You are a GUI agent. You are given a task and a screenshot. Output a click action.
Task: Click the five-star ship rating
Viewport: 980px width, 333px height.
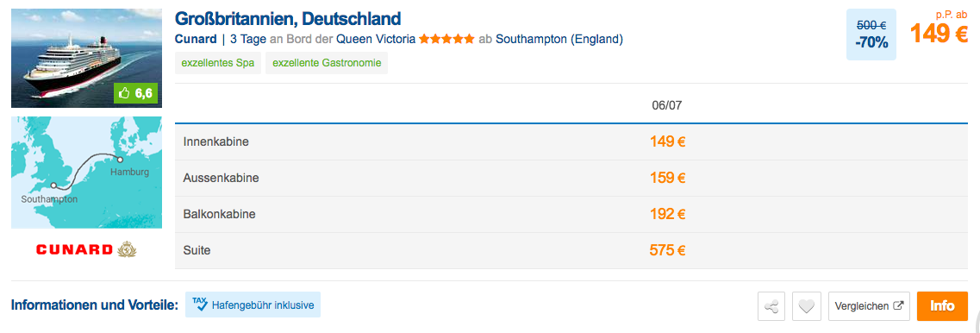446,40
